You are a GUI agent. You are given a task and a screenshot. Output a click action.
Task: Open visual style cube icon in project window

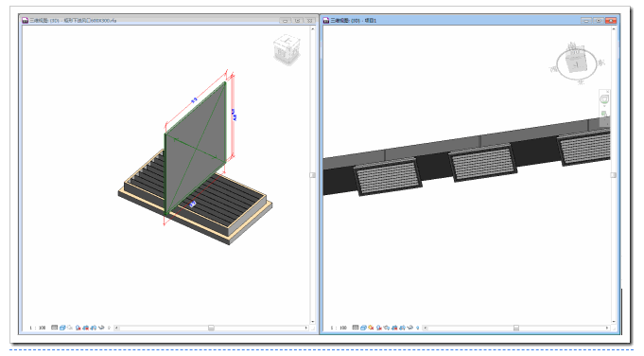(x=363, y=328)
